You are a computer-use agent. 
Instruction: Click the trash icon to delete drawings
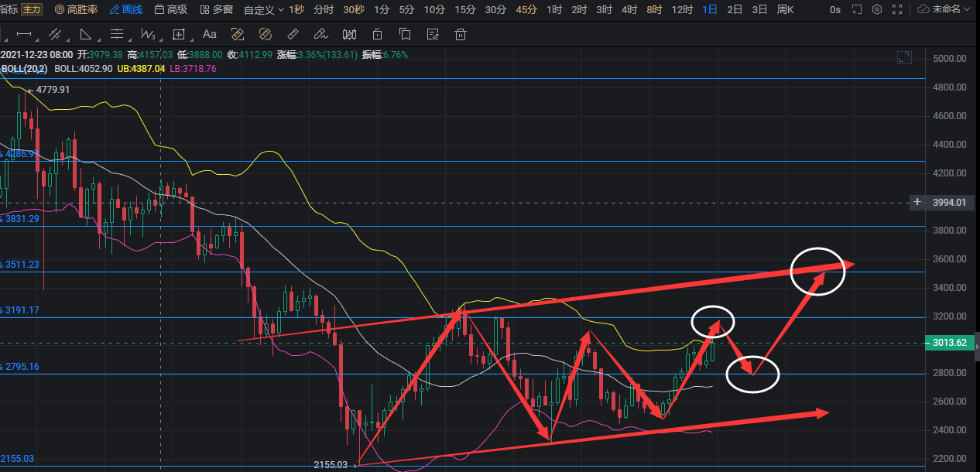[x=461, y=35]
